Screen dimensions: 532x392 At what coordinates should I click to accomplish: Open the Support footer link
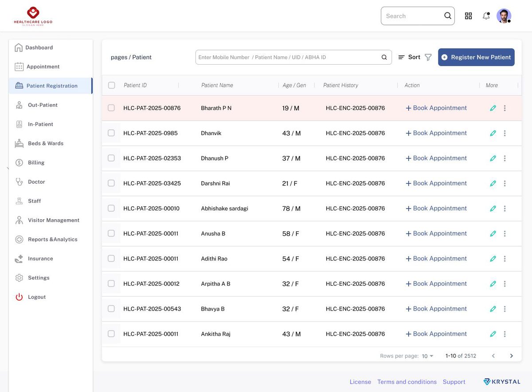454,382
